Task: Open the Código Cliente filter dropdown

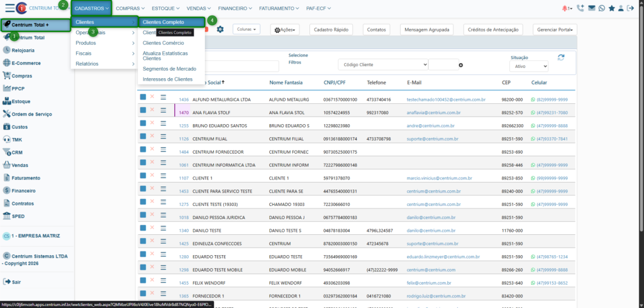Action: [382, 65]
